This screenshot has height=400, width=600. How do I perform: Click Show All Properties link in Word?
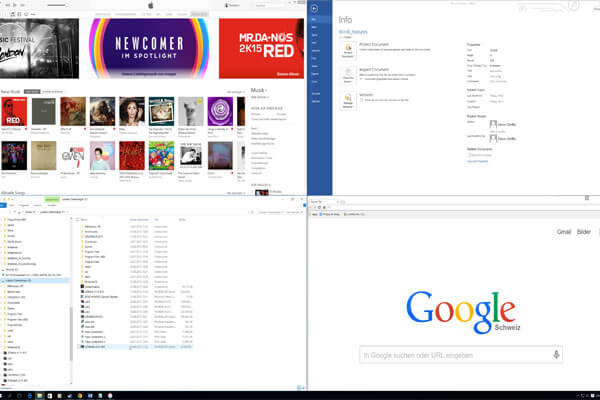[477, 161]
